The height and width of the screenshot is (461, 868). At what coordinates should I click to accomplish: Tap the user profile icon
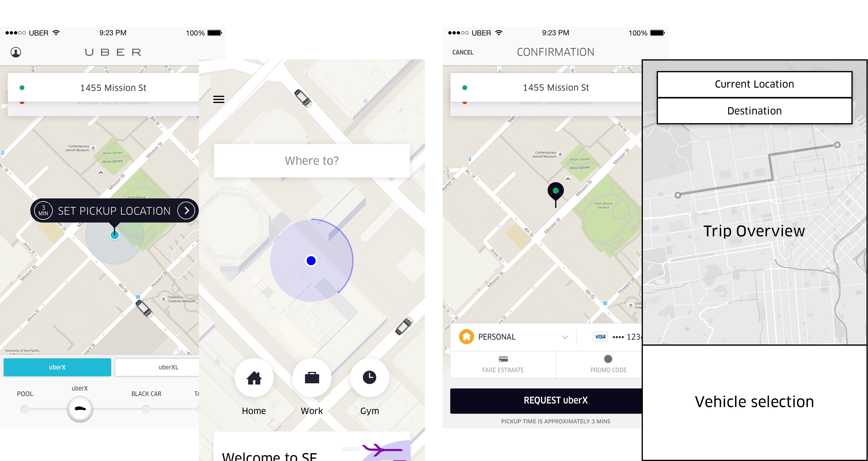coord(15,51)
